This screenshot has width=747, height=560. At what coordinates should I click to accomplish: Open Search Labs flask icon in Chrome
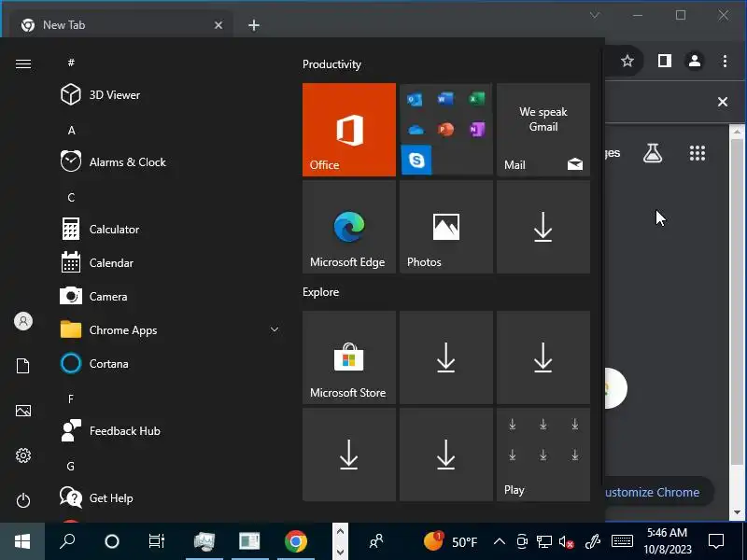click(x=653, y=153)
